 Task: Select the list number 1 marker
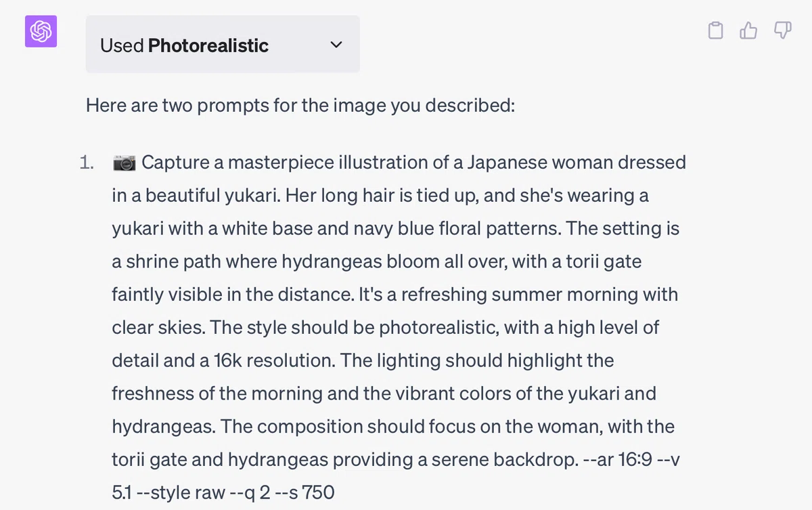click(x=88, y=163)
